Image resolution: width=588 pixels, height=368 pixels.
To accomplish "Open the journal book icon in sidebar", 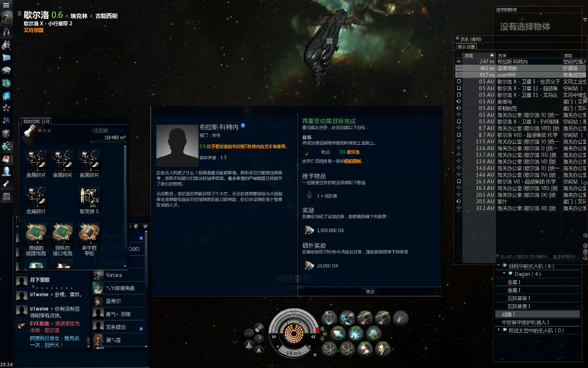I will [x=6, y=158].
